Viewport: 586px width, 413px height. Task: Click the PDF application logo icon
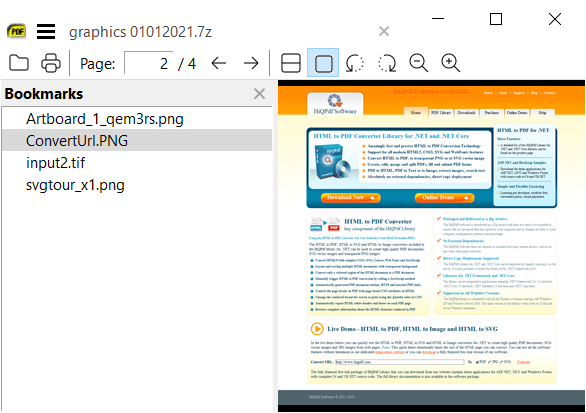click(16, 31)
